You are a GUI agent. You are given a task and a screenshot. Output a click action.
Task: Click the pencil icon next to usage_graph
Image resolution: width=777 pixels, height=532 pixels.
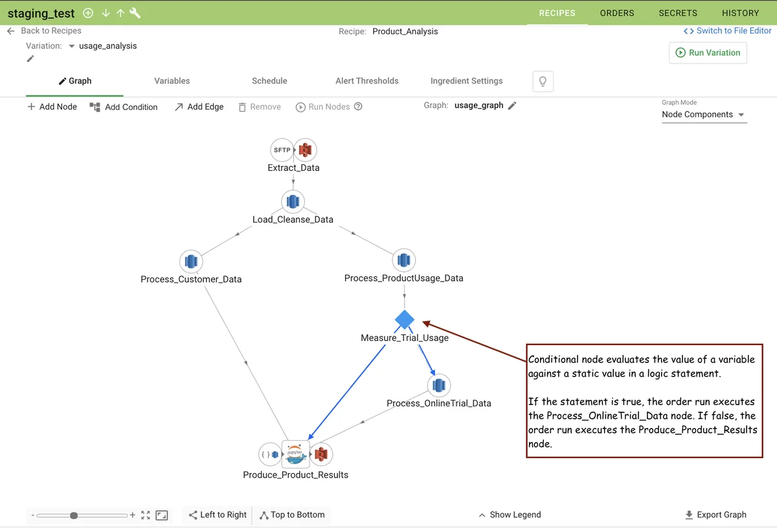[x=512, y=105]
